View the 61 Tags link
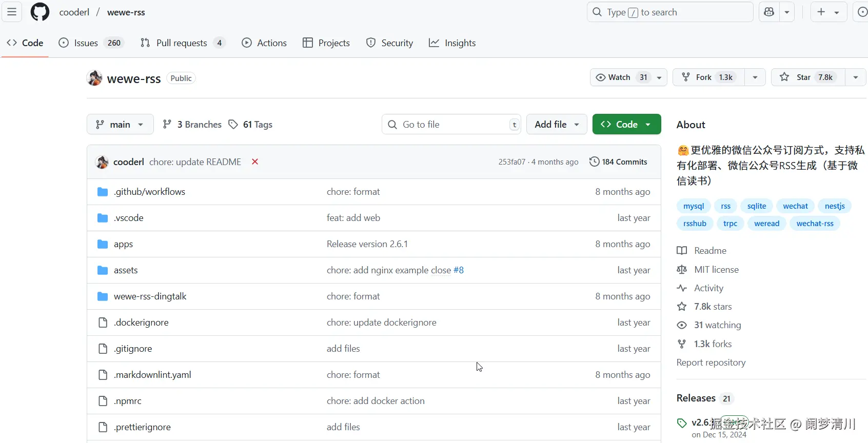 tap(250, 125)
